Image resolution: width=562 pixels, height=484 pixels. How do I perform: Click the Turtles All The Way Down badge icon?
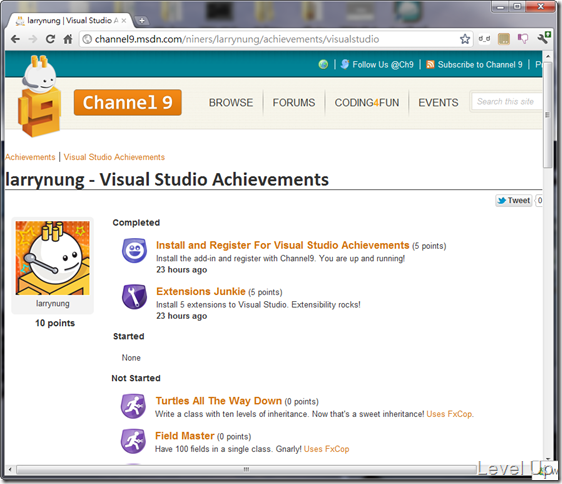pyautogui.click(x=133, y=406)
